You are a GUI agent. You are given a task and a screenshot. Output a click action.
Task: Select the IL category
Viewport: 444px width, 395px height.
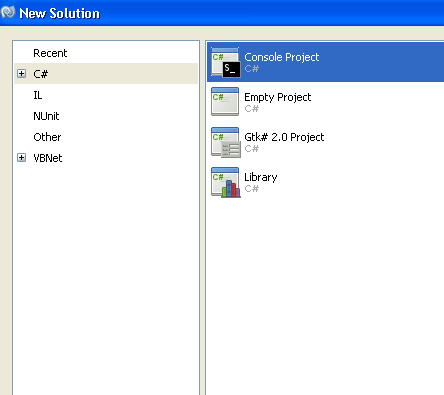click(38, 95)
